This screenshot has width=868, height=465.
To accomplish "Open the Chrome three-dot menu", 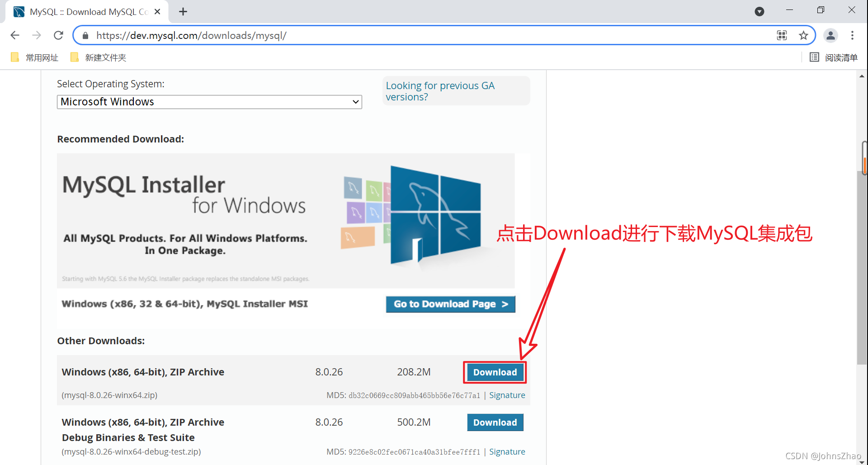I will [x=852, y=35].
